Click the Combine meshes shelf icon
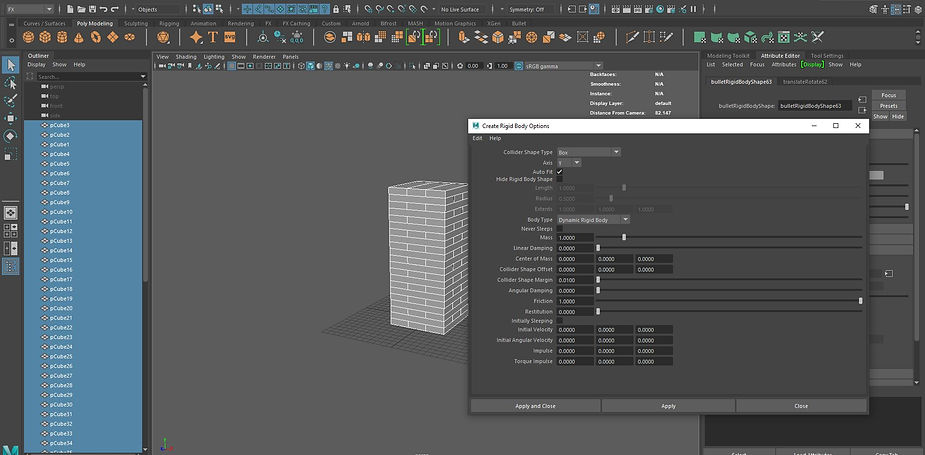The height and width of the screenshot is (455, 925). [x=331, y=37]
